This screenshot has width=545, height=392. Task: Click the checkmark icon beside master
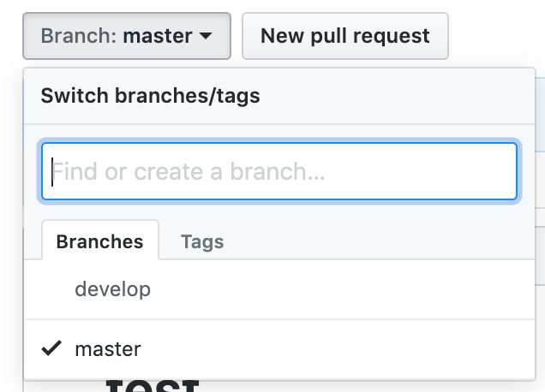[51, 348]
